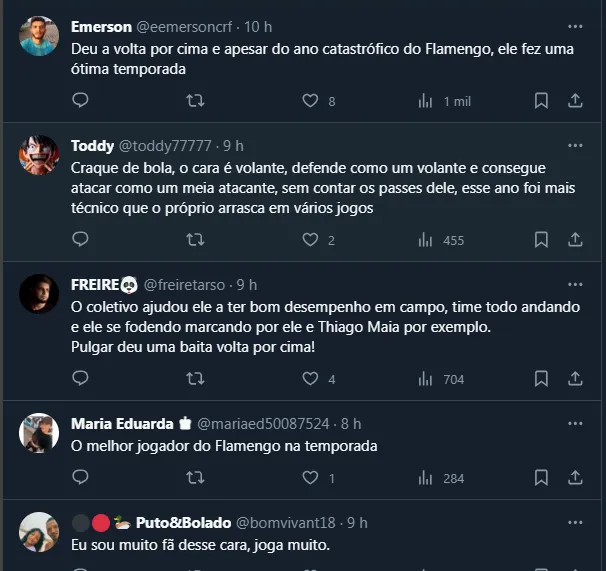Image resolution: width=606 pixels, height=571 pixels.
Task: Open @freiretarso profile handle link
Action: point(188,285)
